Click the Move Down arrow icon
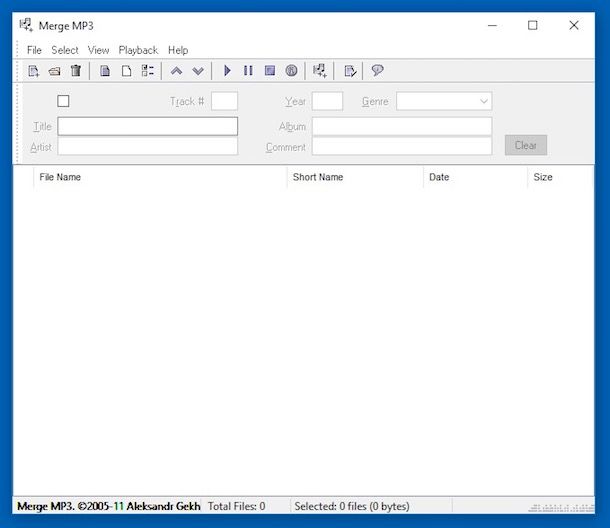 (x=198, y=71)
